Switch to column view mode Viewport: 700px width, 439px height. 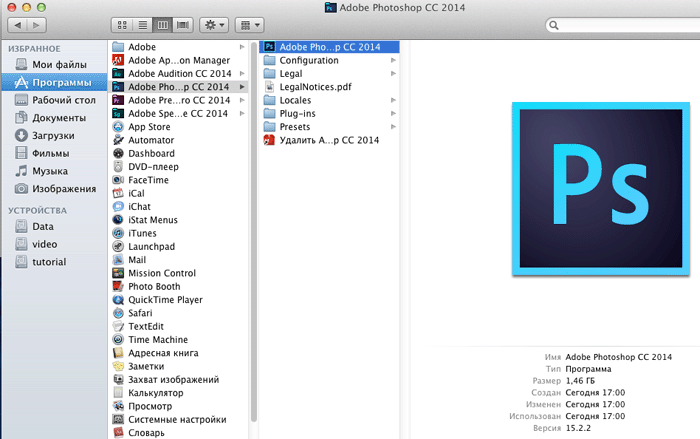coord(162,25)
